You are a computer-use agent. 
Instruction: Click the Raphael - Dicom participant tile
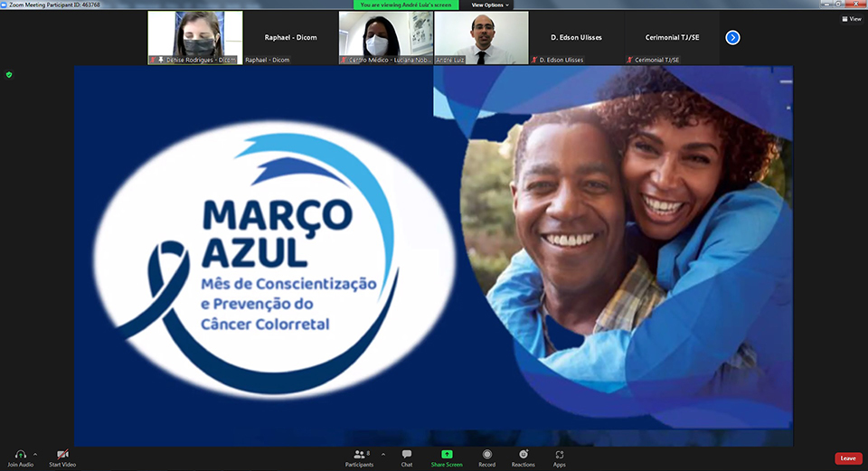tap(290, 37)
